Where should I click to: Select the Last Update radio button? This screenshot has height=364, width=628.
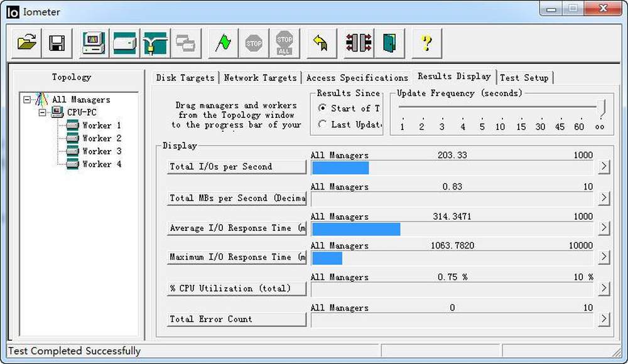(x=322, y=124)
